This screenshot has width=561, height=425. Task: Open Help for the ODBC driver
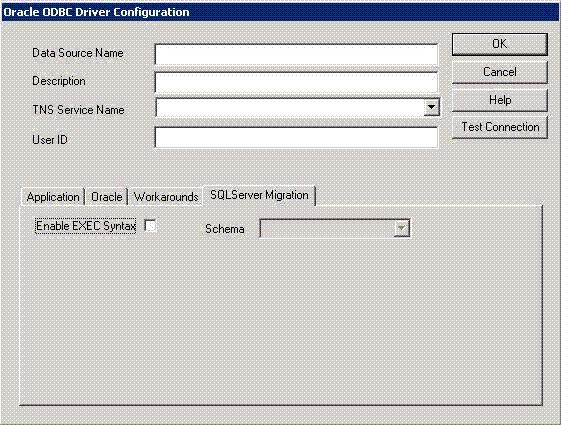pyautogui.click(x=500, y=100)
